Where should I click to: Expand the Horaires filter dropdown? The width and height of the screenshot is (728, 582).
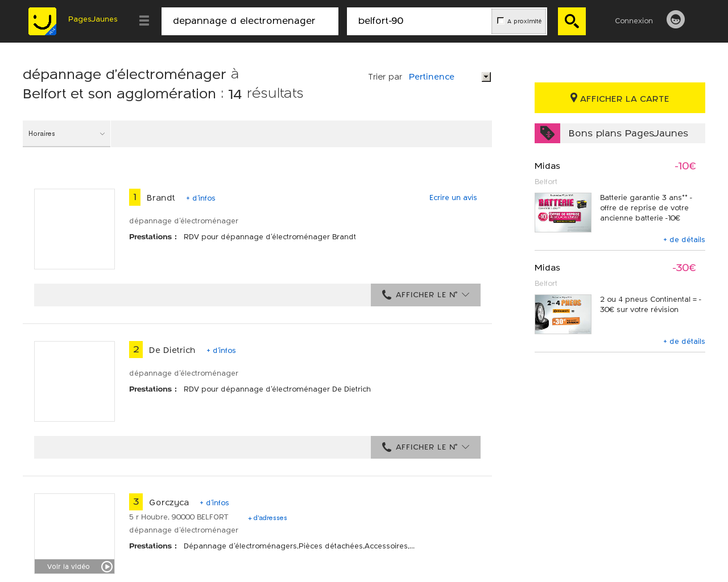[x=67, y=134]
